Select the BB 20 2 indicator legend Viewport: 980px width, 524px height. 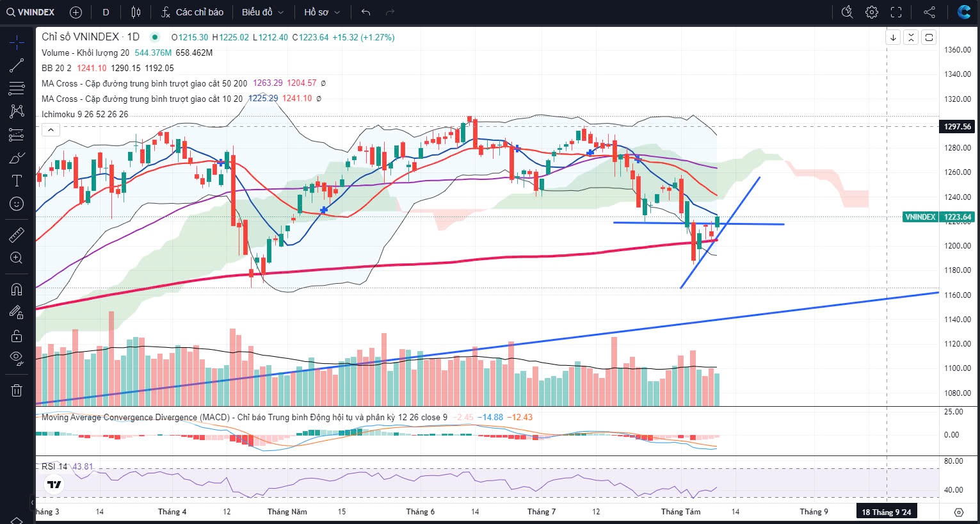pos(56,68)
